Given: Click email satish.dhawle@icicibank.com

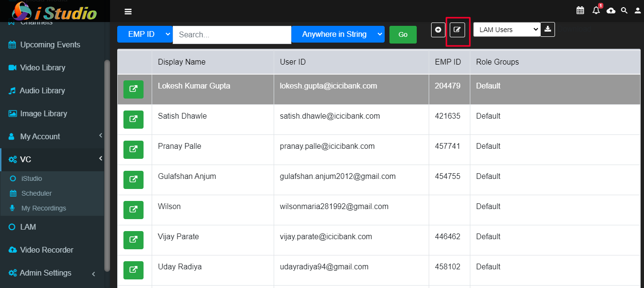Looking at the screenshot, I should click(x=330, y=116).
